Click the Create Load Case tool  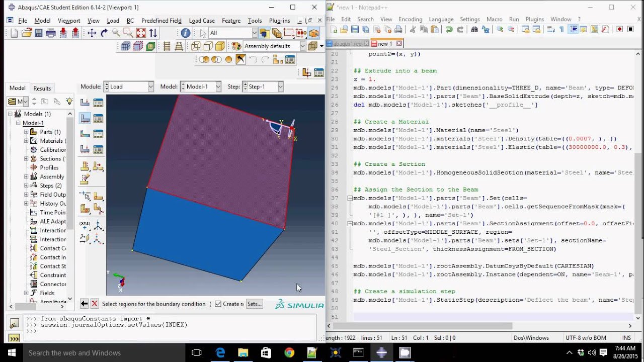point(85,149)
